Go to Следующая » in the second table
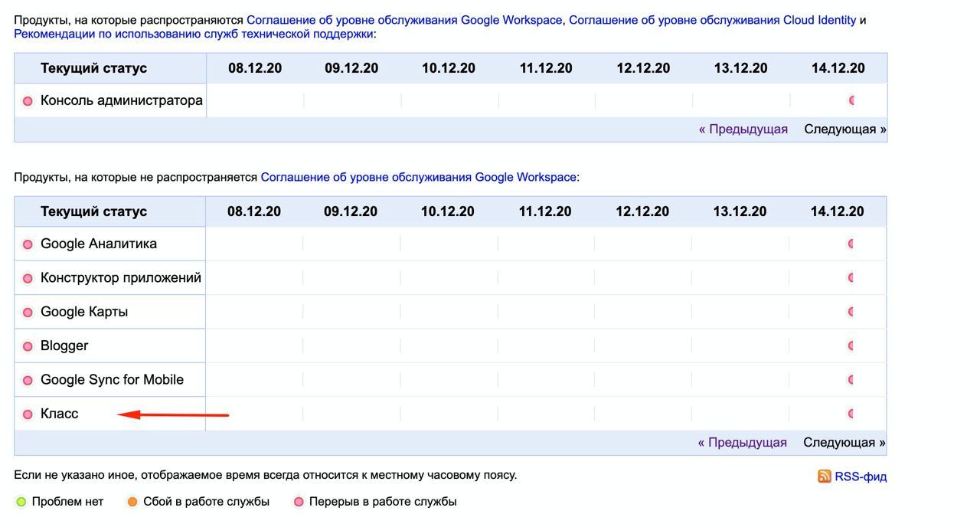The image size is (980, 524). pyautogui.click(x=844, y=443)
